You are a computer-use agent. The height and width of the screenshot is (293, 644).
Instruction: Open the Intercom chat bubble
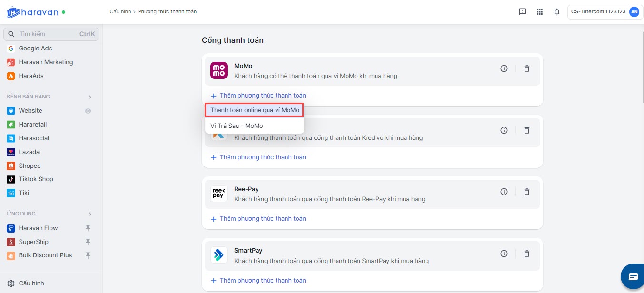[x=633, y=277]
